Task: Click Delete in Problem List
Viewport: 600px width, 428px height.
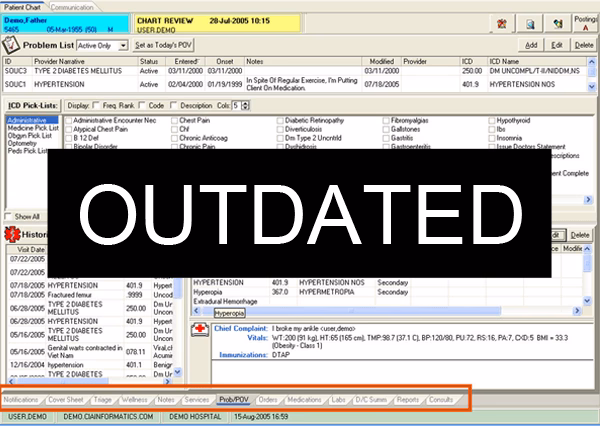Action: [x=584, y=45]
